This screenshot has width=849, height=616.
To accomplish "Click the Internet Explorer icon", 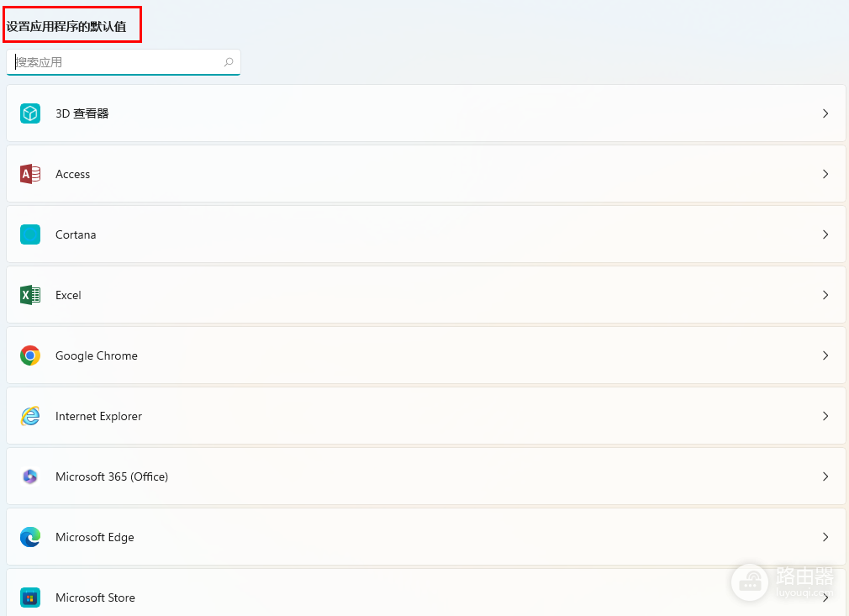I will point(30,416).
